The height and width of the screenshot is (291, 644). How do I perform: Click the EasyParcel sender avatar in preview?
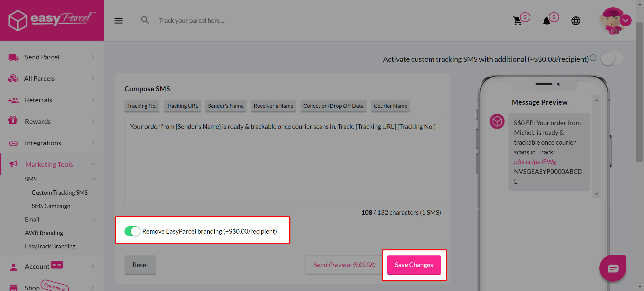point(497,122)
